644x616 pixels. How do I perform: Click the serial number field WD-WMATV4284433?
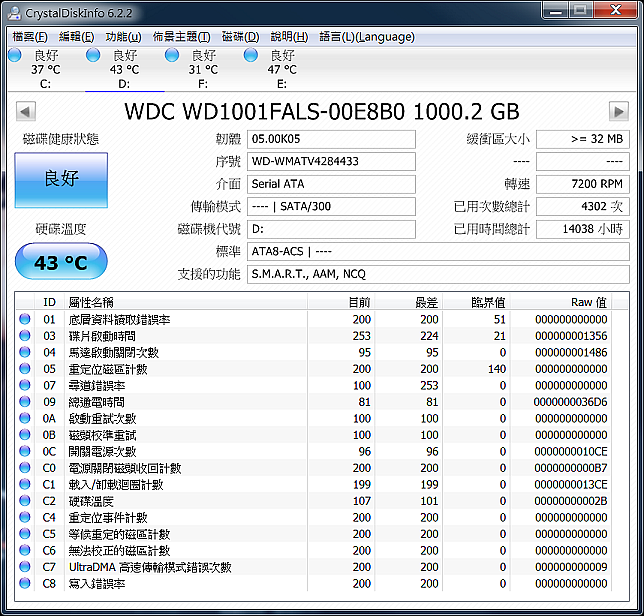pyautogui.click(x=331, y=161)
